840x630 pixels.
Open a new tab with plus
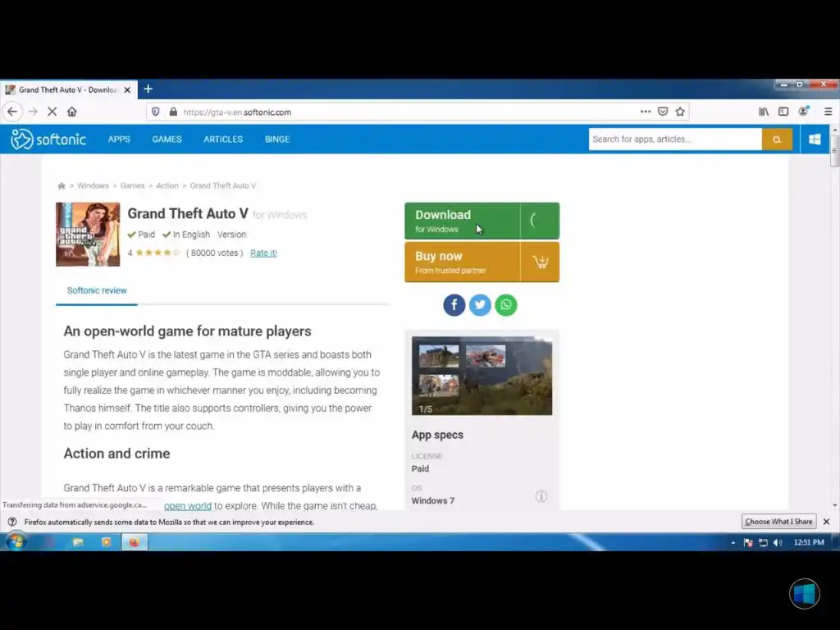tap(148, 89)
